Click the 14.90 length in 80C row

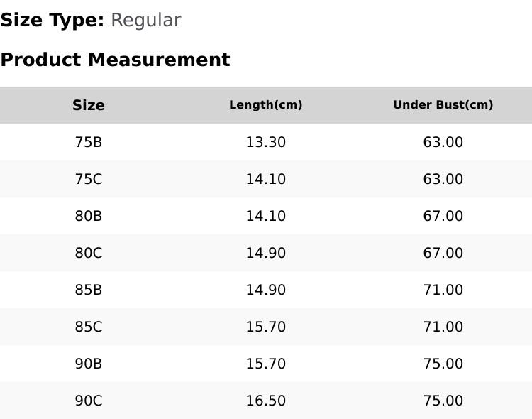(266, 253)
